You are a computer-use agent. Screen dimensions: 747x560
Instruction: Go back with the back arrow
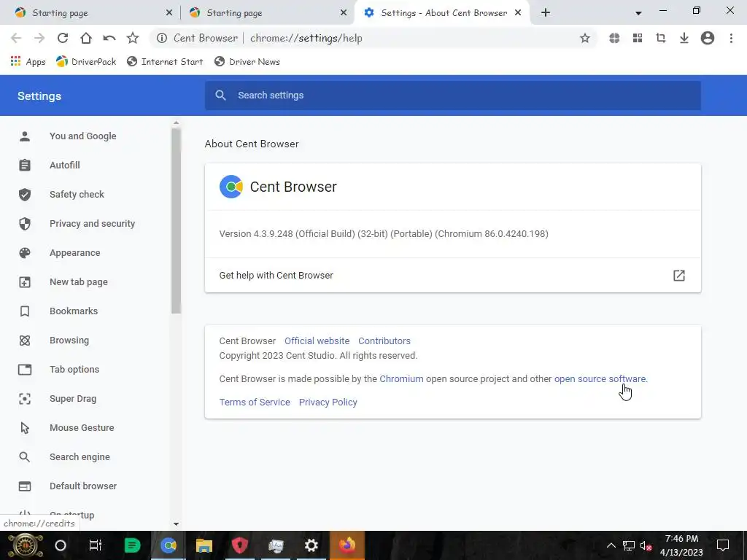[x=16, y=38]
